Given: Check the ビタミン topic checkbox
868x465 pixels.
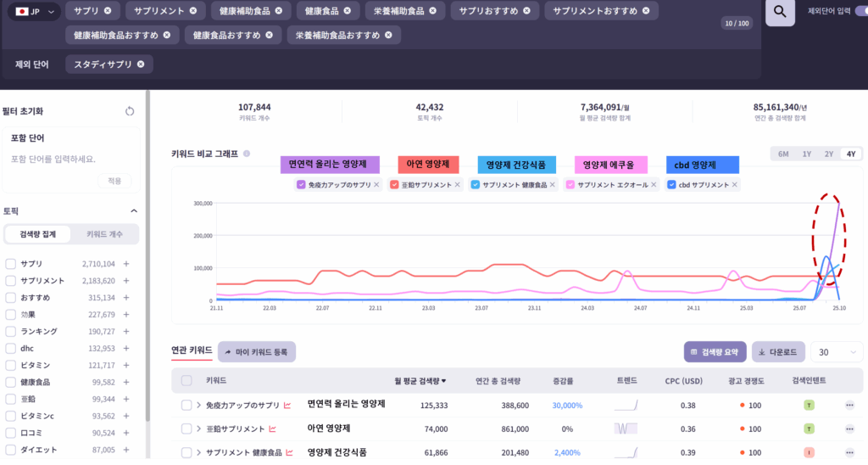Looking at the screenshot, I should pyautogui.click(x=10, y=365).
